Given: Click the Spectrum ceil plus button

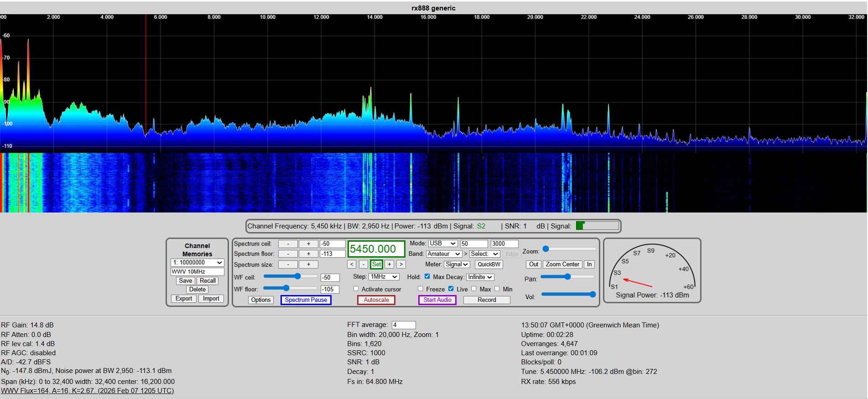Looking at the screenshot, I should coord(308,244).
